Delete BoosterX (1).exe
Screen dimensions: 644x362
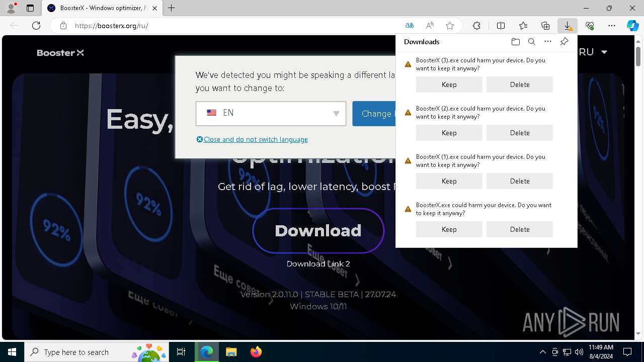pos(520,181)
